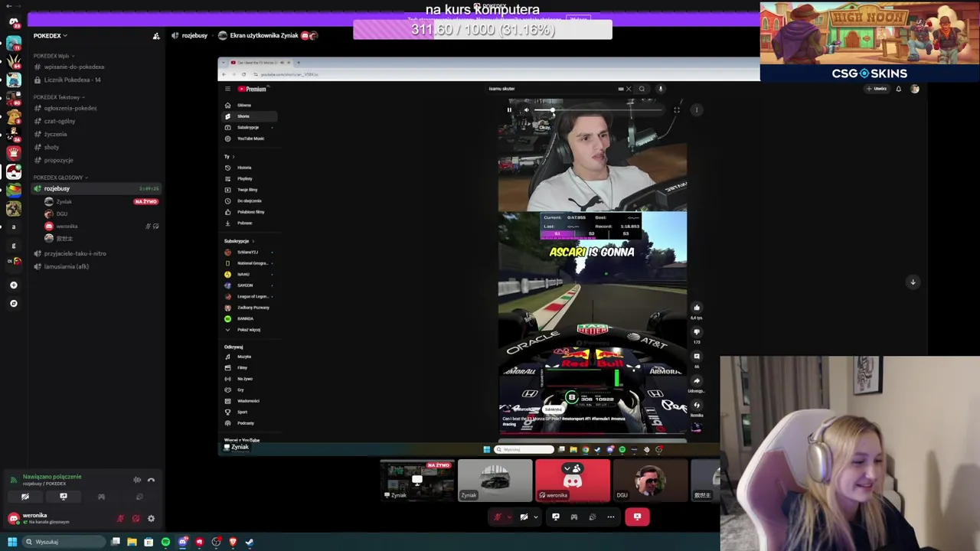
Task: Select weronika's red participant tile
Action: (x=573, y=481)
